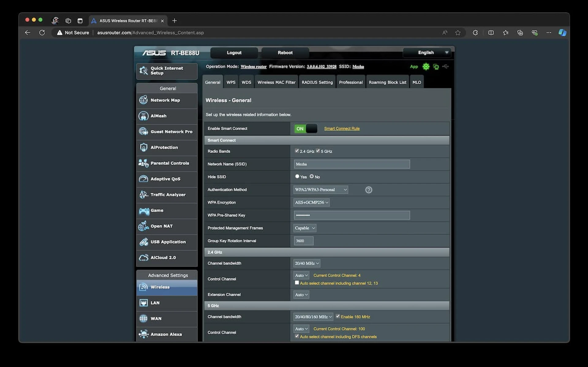
Task: Open English language dropdown
Action: click(x=427, y=53)
